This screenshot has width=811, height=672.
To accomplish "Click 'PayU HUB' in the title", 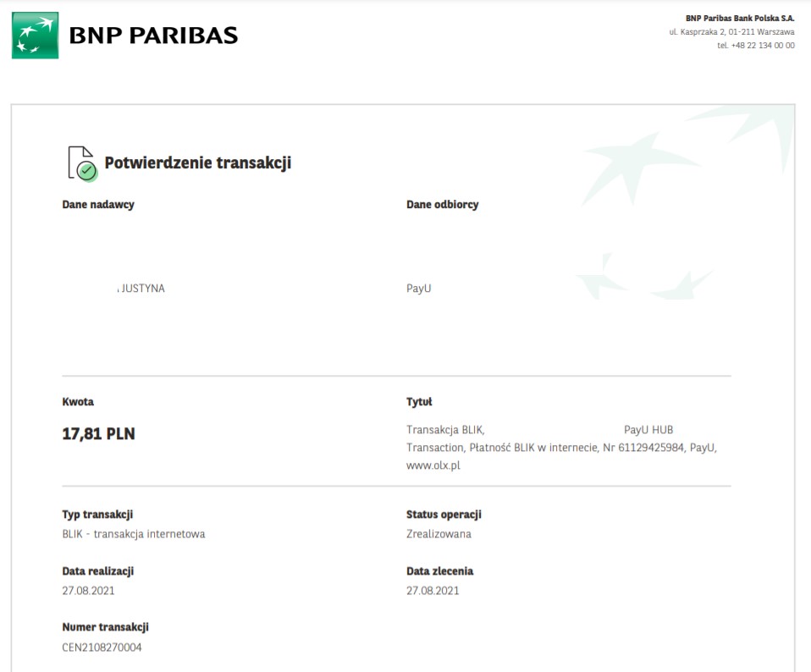I will 648,430.
